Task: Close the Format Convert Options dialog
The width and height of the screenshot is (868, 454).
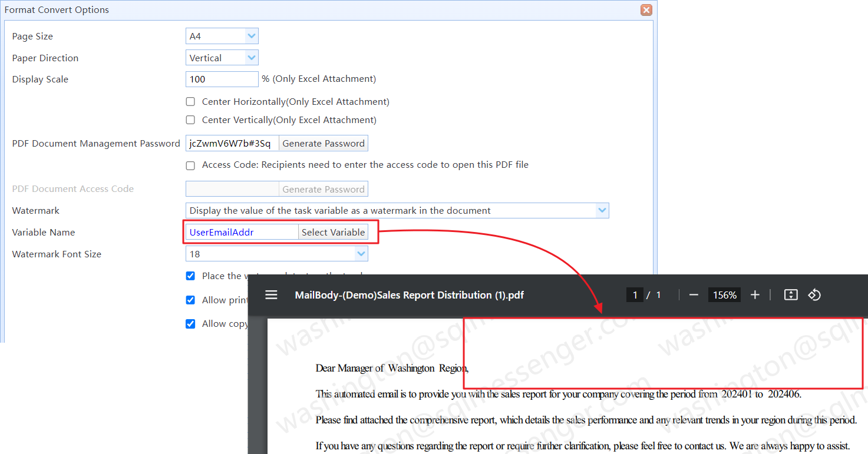Action: (x=646, y=10)
